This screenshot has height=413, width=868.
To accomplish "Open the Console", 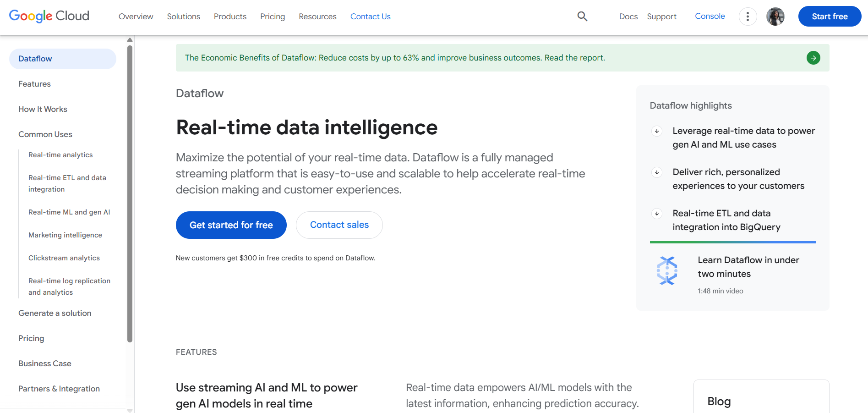I will pyautogui.click(x=710, y=16).
